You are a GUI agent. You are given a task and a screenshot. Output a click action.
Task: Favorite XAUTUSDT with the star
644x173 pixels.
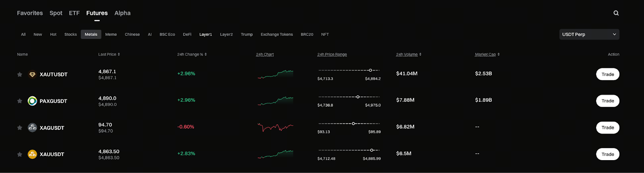(19, 74)
